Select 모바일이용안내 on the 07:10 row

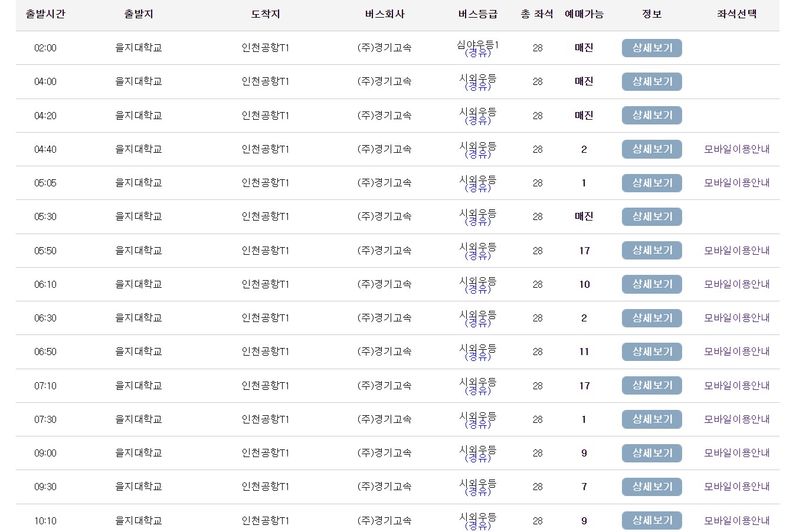pyautogui.click(x=737, y=385)
